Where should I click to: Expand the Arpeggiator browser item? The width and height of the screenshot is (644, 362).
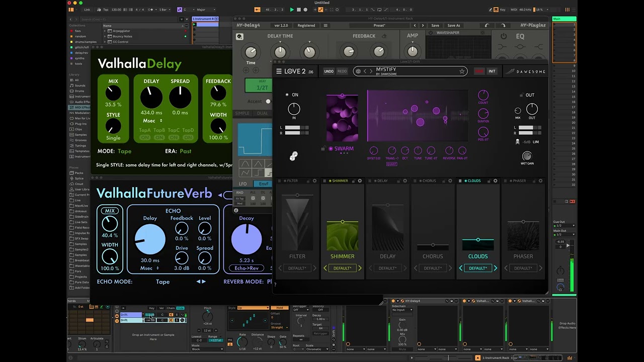pos(105,31)
